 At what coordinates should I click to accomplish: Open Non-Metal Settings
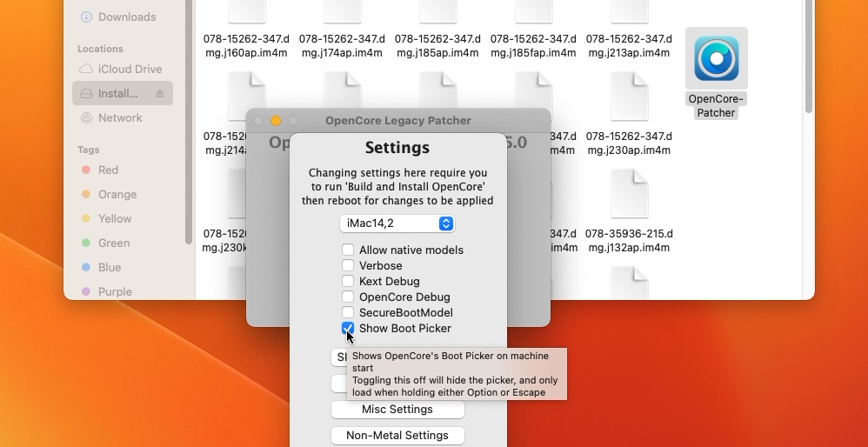click(397, 436)
